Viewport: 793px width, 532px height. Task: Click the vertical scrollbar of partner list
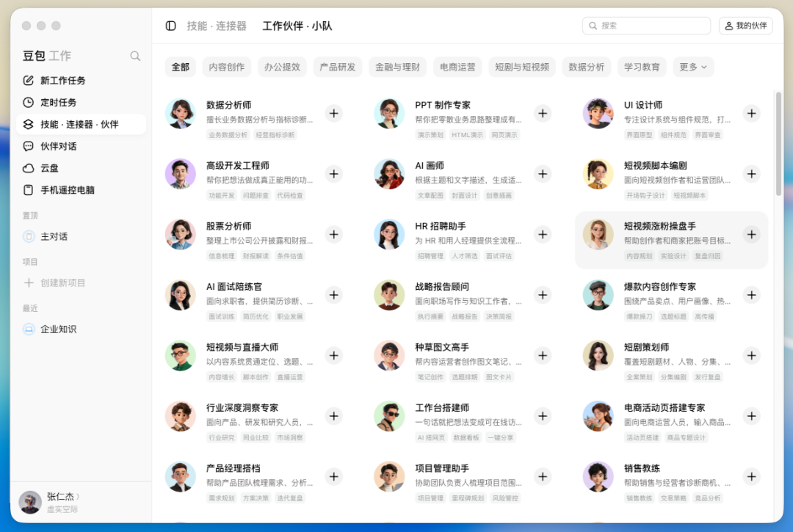point(778,144)
